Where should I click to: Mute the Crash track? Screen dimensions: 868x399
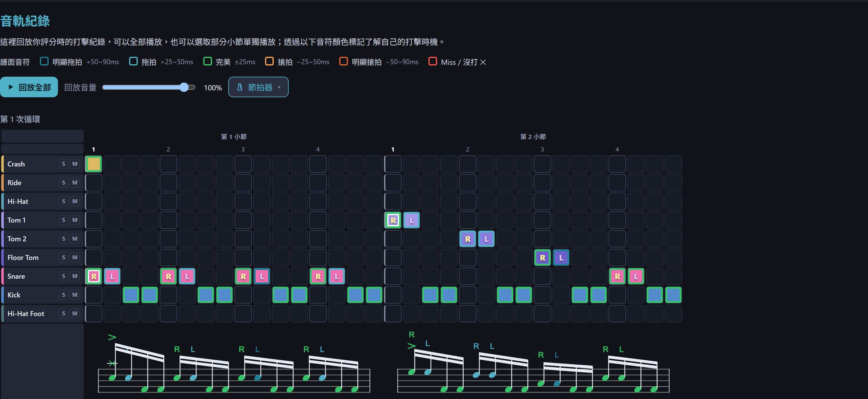pyautogui.click(x=75, y=164)
